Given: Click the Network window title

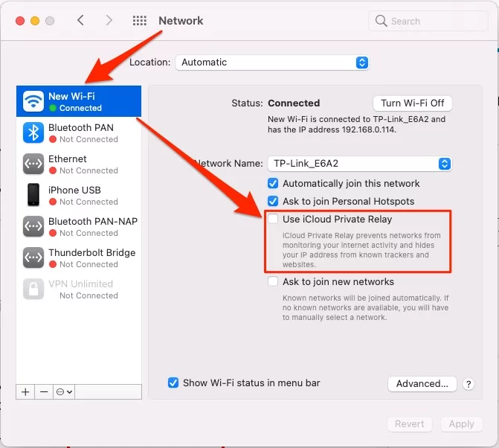Looking at the screenshot, I should point(181,21).
